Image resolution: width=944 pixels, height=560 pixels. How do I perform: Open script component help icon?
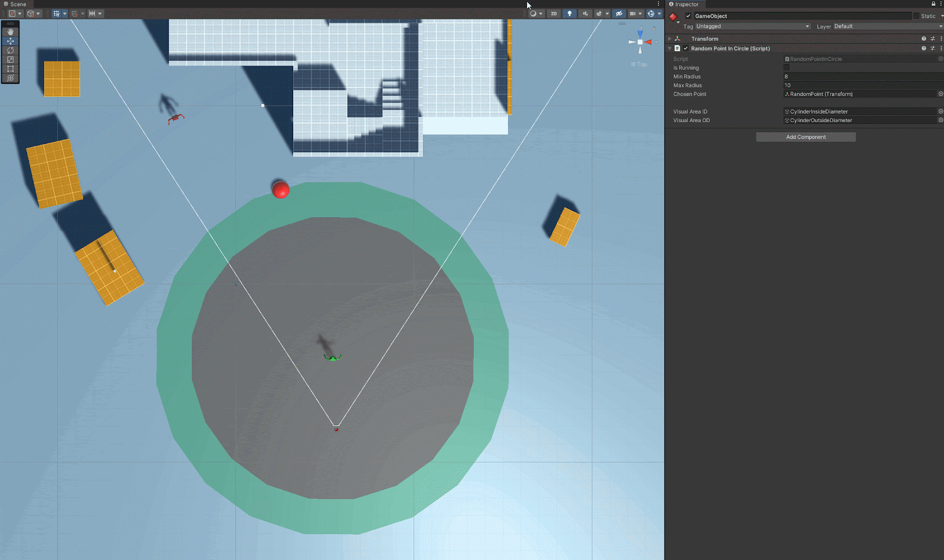[x=923, y=48]
